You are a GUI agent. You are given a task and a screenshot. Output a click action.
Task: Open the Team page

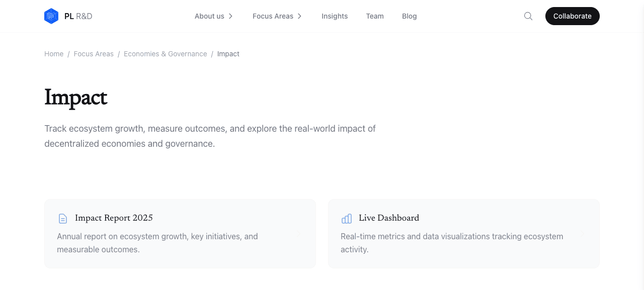(375, 16)
